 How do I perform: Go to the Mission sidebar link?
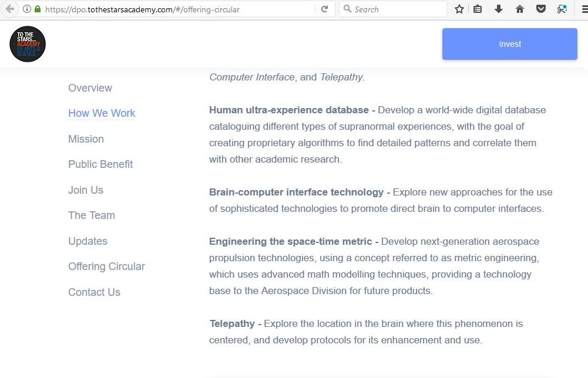86,139
